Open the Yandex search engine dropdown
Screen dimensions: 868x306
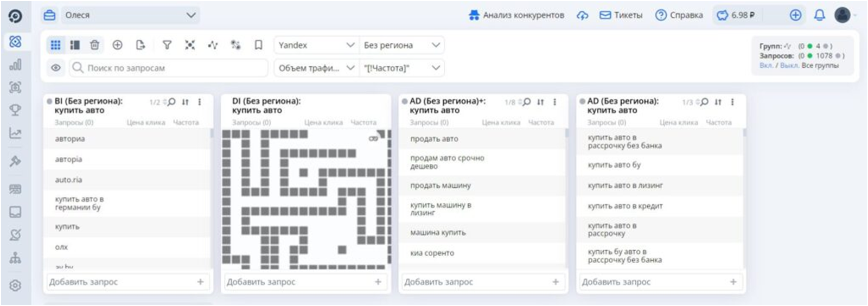316,45
